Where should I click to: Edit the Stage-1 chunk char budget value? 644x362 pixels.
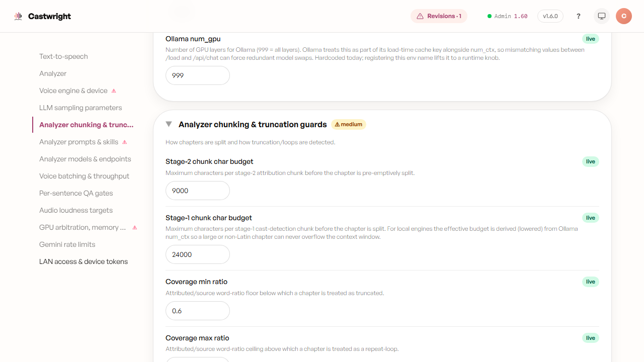(x=198, y=254)
